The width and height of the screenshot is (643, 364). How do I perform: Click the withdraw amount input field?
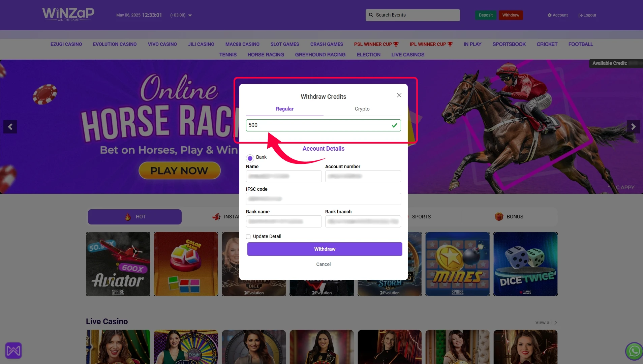pos(318,125)
